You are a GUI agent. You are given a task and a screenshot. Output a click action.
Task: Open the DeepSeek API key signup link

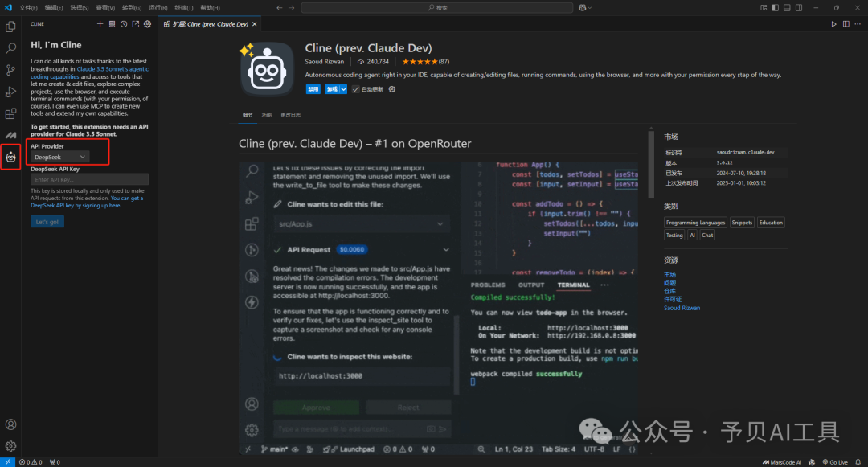pos(87,202)
